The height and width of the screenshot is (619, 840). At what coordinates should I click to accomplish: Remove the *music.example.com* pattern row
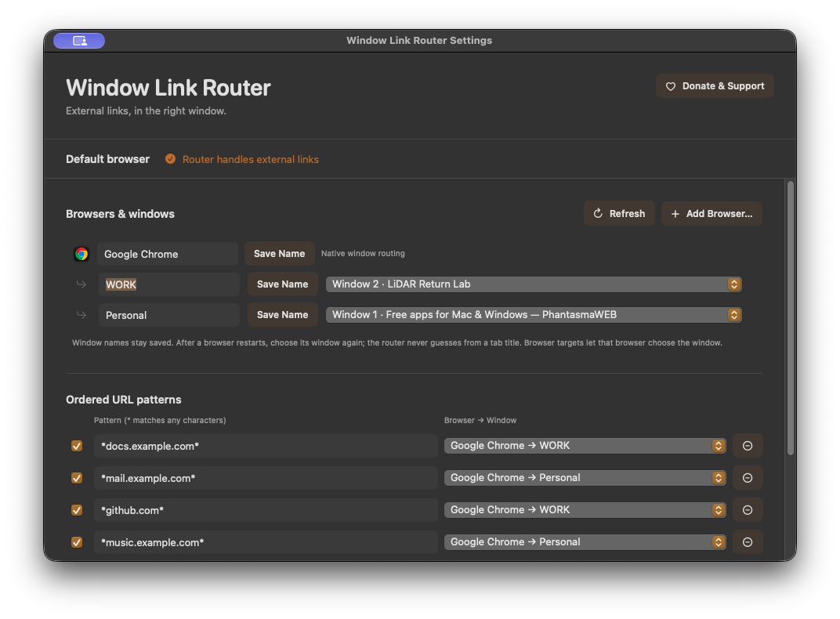(x=748, y=542)
